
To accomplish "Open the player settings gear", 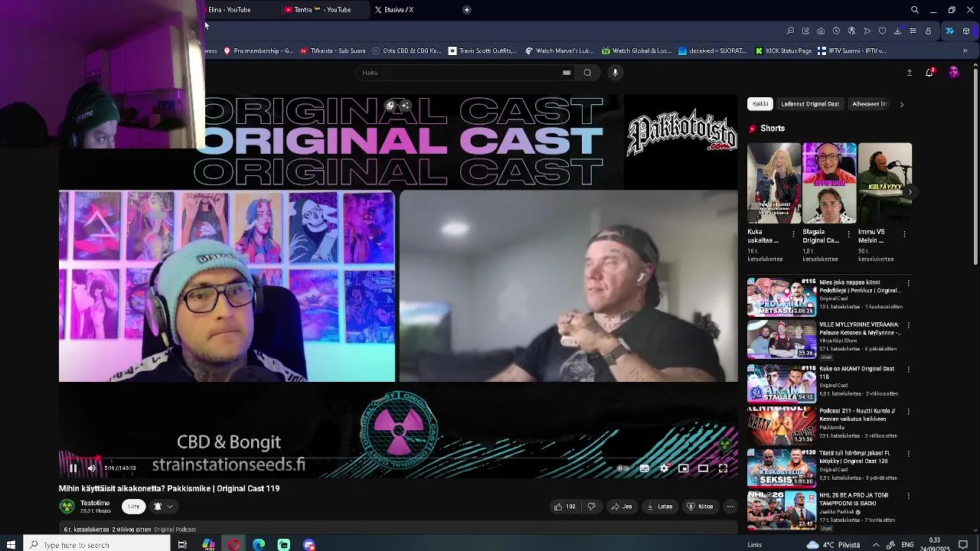I will (664, 468).
